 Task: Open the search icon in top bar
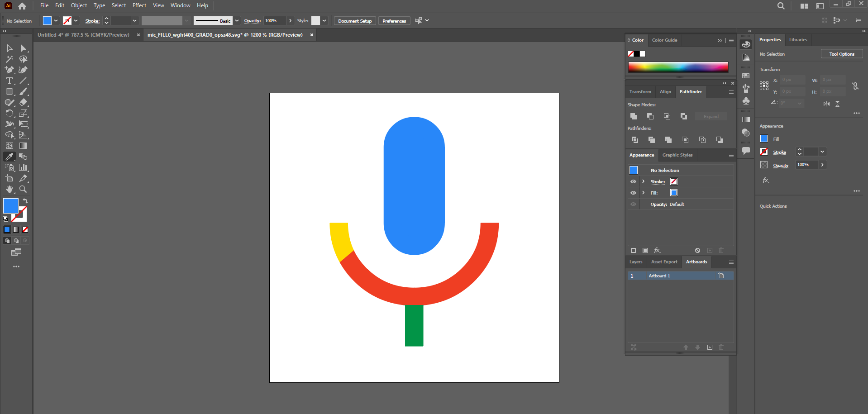[781, 6]
